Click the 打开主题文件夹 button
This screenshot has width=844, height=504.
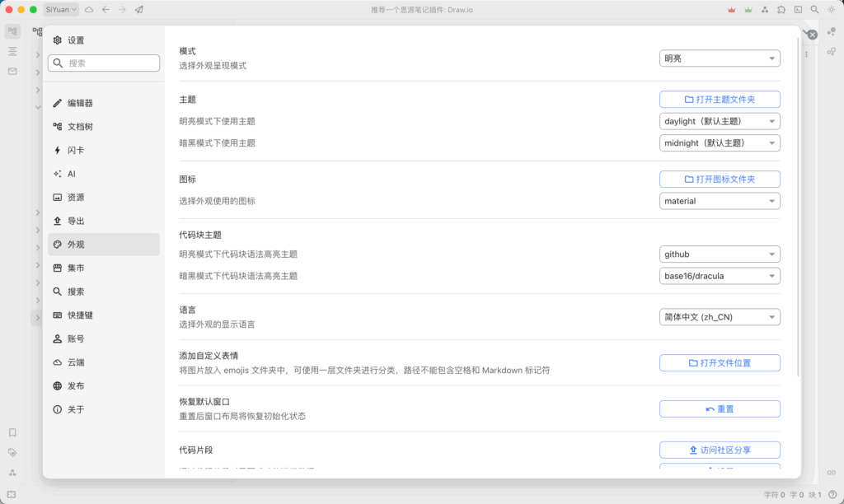click(x=720, y=100)
